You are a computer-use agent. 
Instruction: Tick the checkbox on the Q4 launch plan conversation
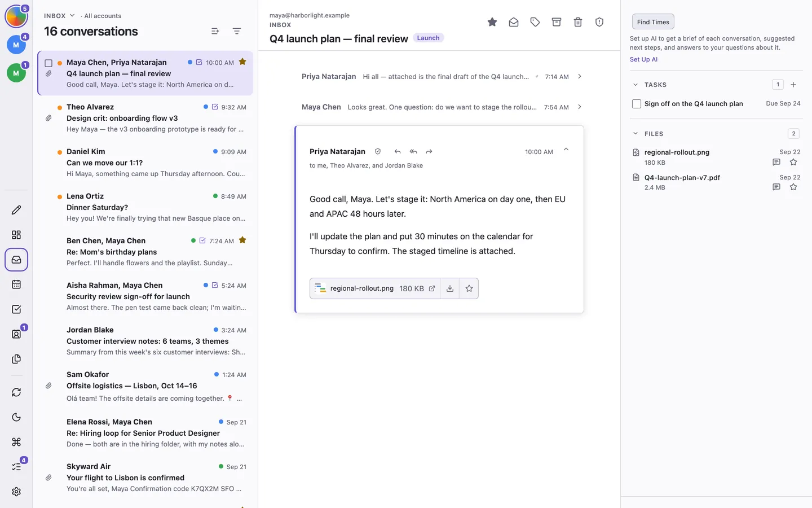(48, 63)
